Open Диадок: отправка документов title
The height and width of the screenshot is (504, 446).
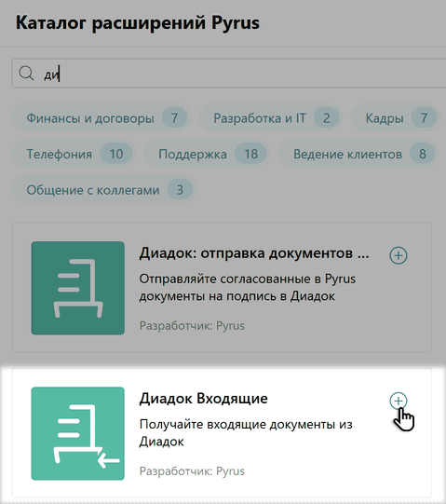point(254,253)
